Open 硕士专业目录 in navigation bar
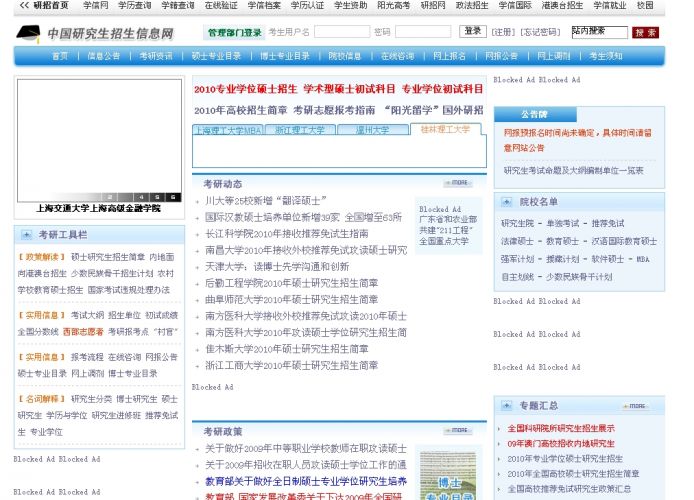The image size is (694, 500). [216, 56]
